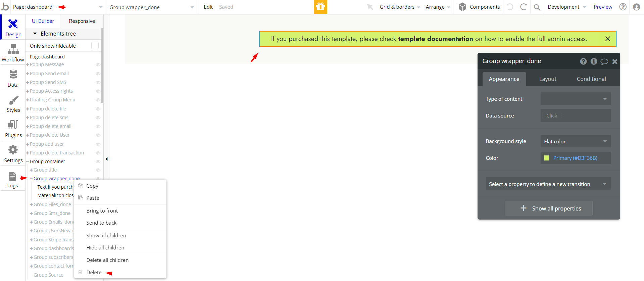Open the Workflow section

13,53
